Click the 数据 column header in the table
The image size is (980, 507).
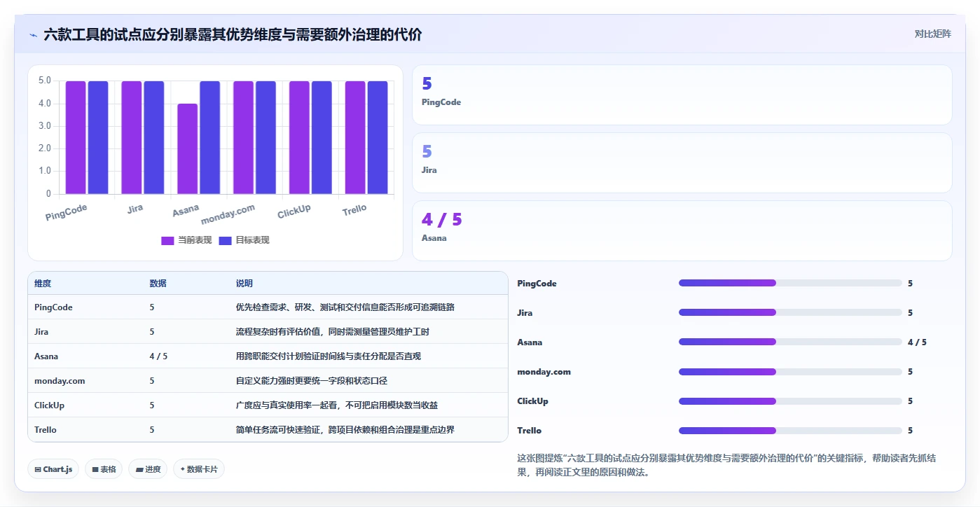pos(158,284)
